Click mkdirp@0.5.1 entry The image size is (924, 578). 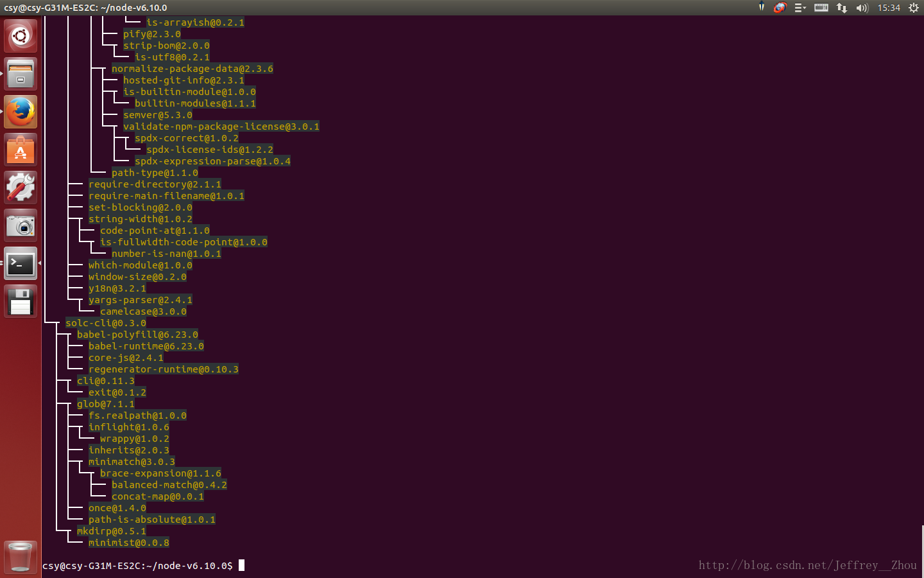click(112, 531)
